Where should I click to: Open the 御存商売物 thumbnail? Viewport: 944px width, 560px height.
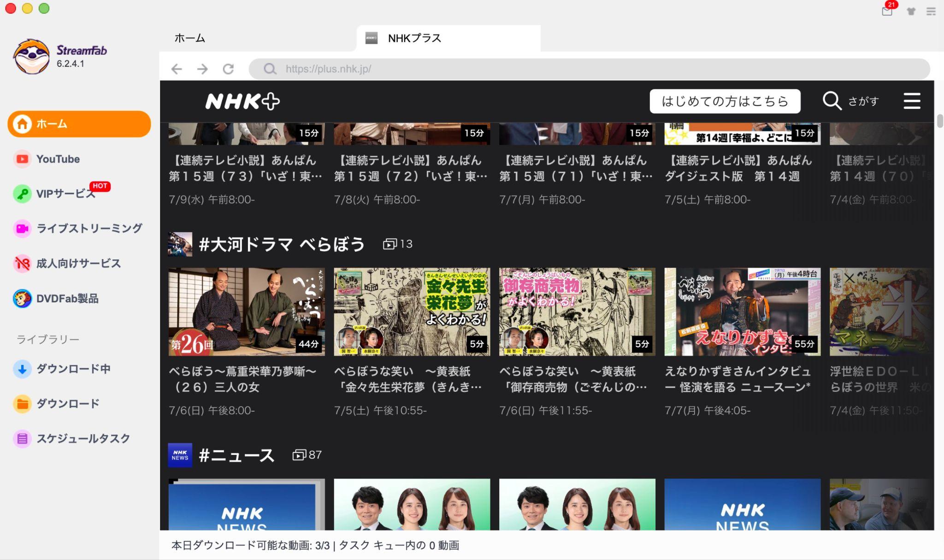(577, 312)
